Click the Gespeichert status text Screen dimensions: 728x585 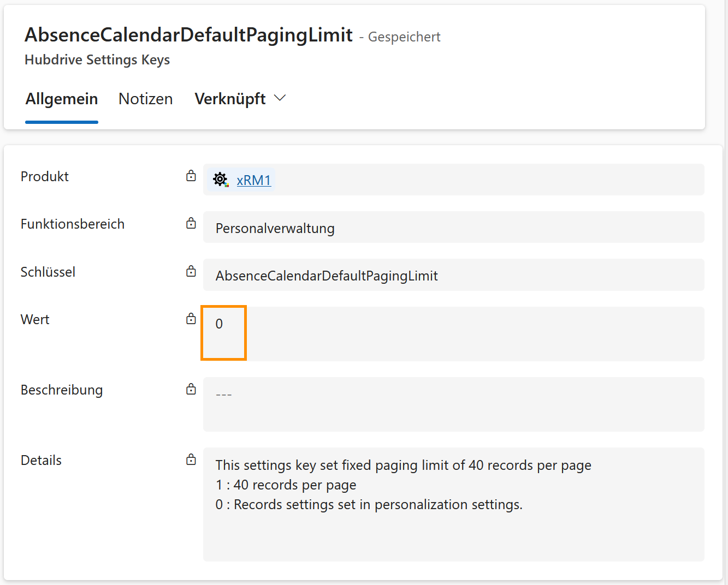click(404, 37)
